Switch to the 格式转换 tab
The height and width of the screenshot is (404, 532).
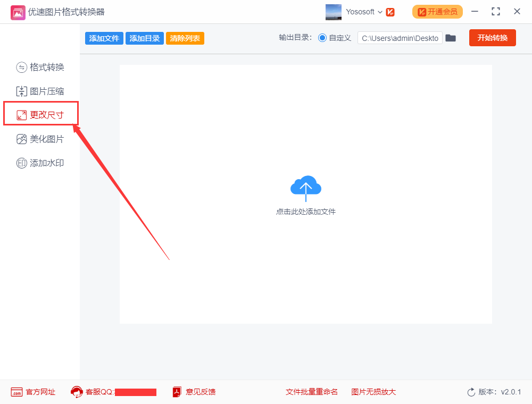[x=40, y=67]
